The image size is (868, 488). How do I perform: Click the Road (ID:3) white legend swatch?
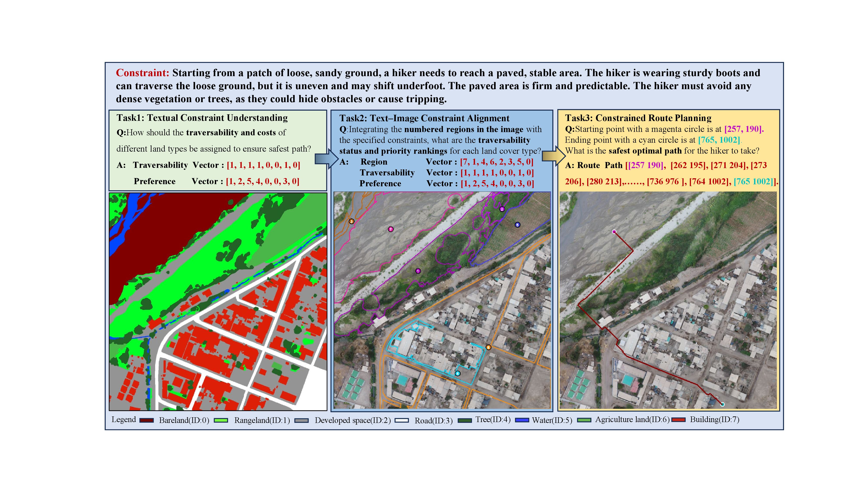tap(402, 420)
